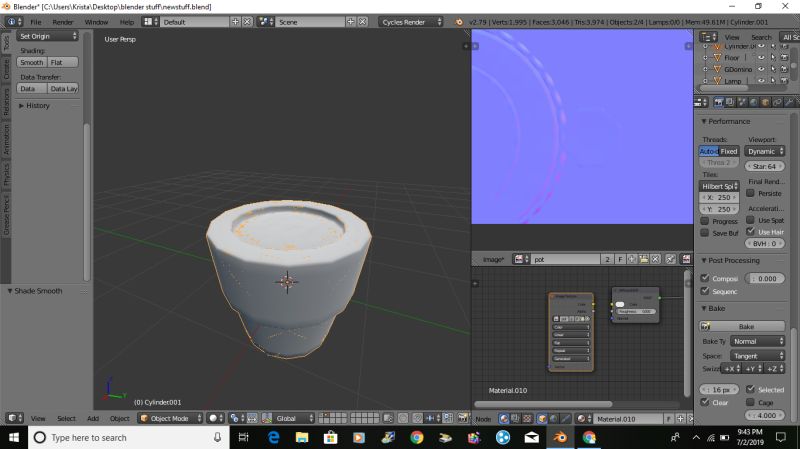The image size is (800, 449).
Task: Toggle visibility eye for Lamp object
Action: point(761,81)
